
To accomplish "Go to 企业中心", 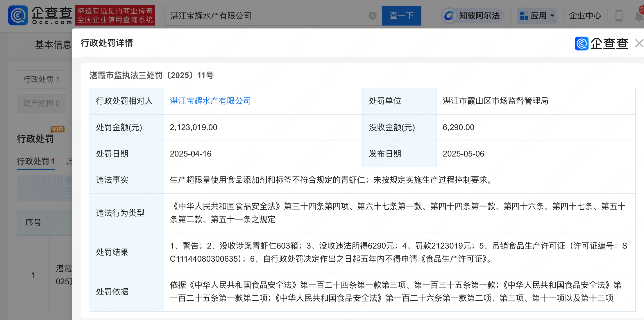I will point(585,16).
